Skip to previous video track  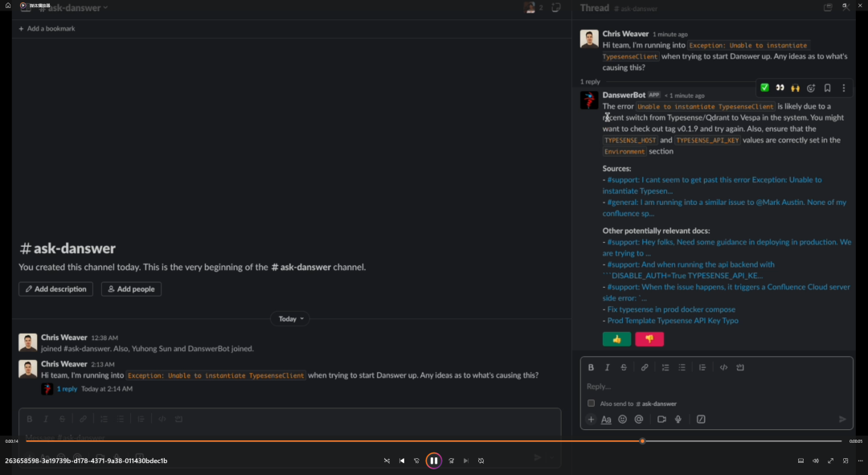pyautogui.click(x=402, y=461)
